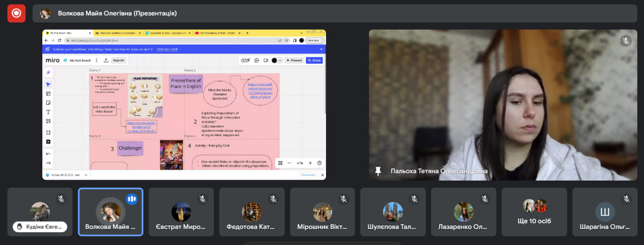Click the browser back arrow

point(46,40)
